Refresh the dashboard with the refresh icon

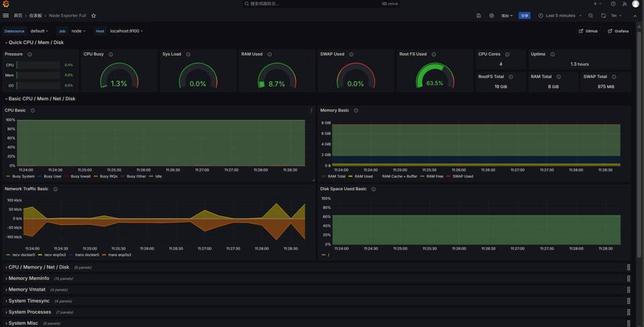tap(603, 15)
